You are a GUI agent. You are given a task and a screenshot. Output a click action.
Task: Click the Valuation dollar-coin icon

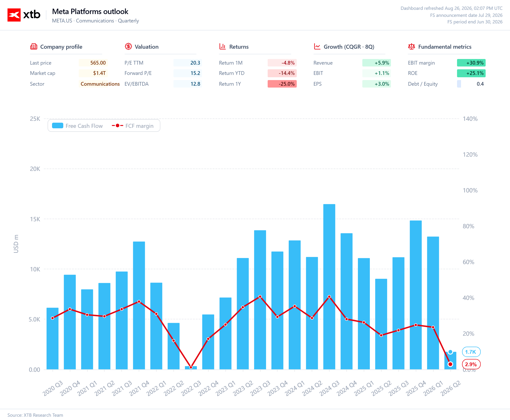128,46
